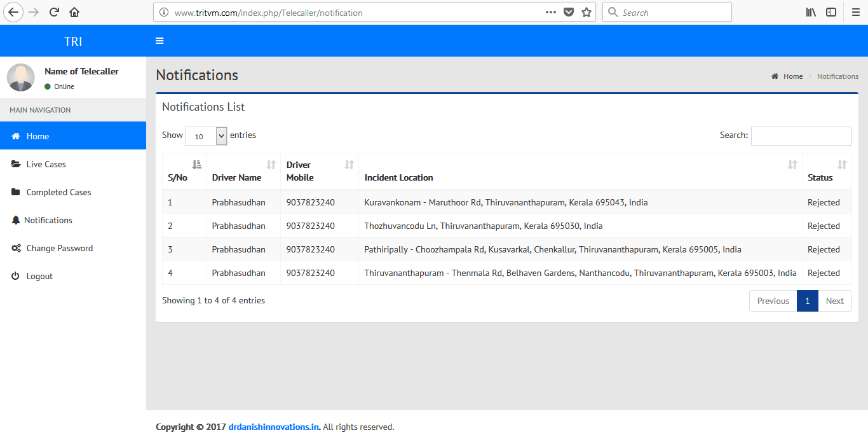Click the S/No column sort icon
The height and width of the screenshot is (442, 868).
(x=196, y=165)
